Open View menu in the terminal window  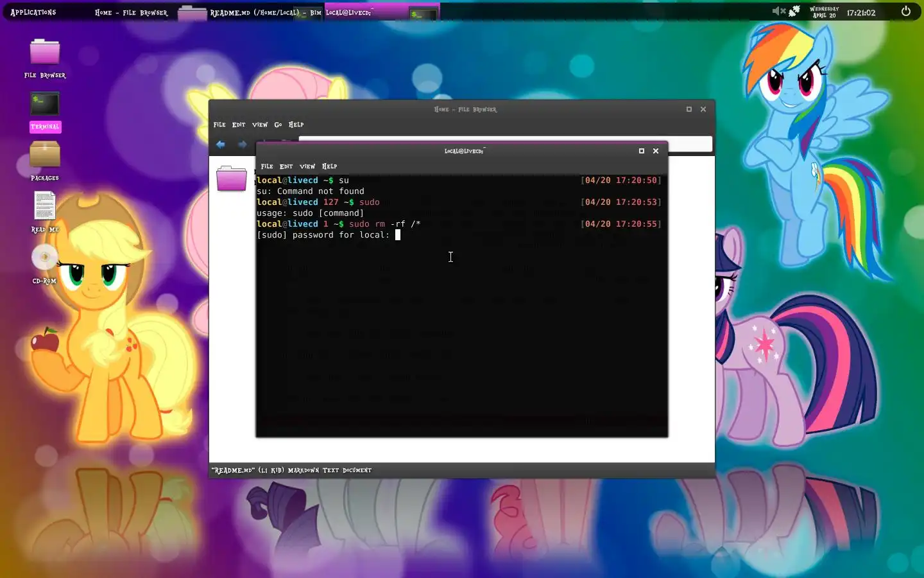tap(307, 166)
